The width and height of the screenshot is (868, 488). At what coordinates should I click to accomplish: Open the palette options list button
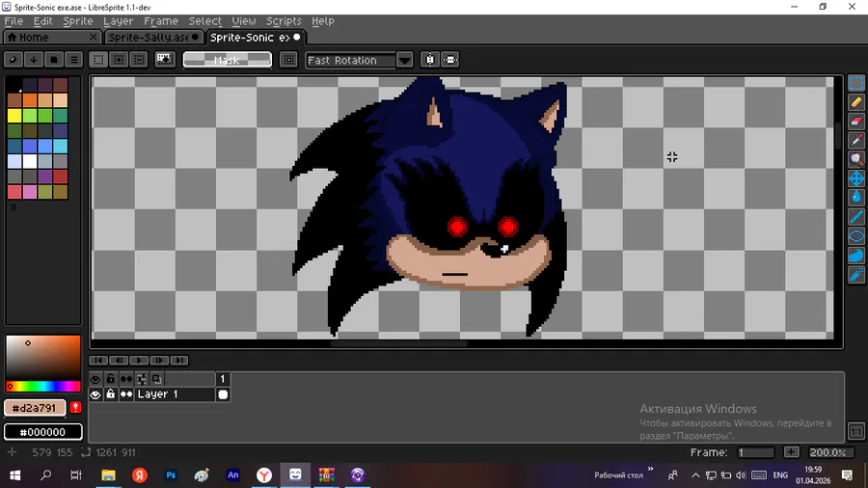pyautogui.click(x=73, y=59)
